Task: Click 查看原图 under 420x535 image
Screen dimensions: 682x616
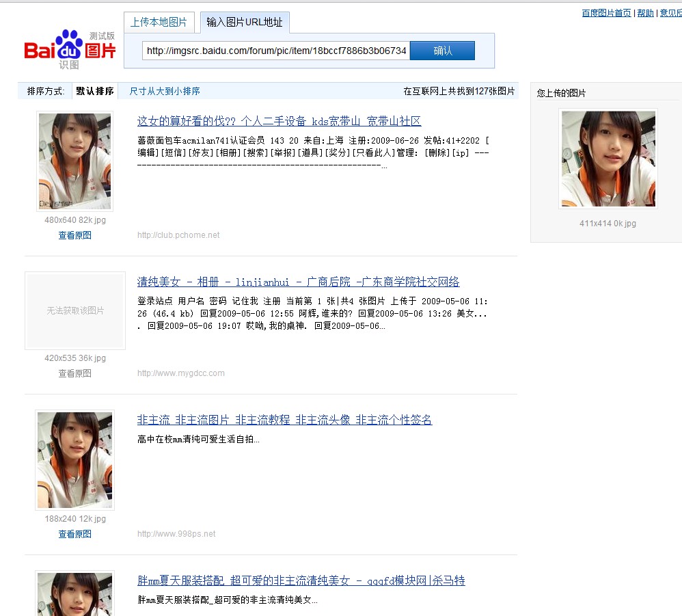Action: 74,373
